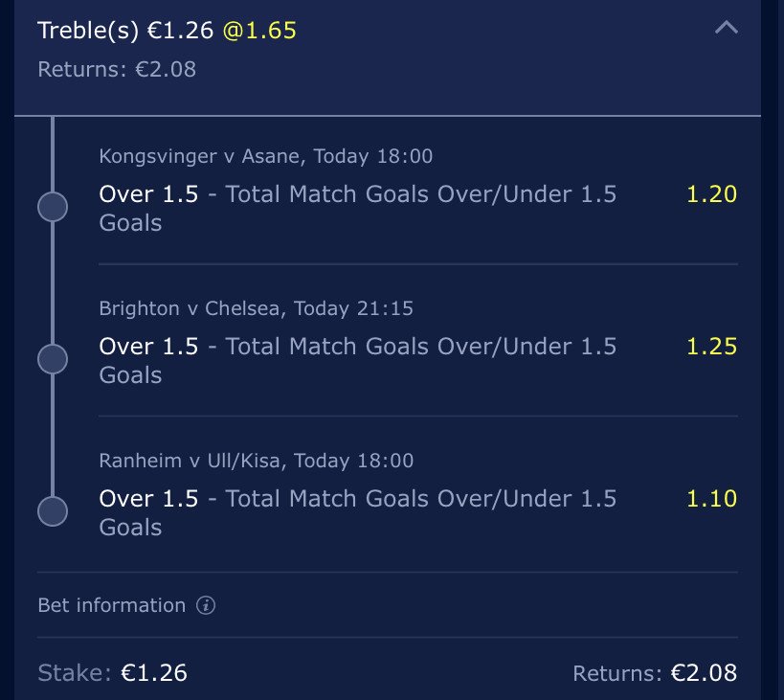Select Over 1.5 selection for Ranheim match
The image size is (784, 700).
pyautogui.click(x=148, y=499)
